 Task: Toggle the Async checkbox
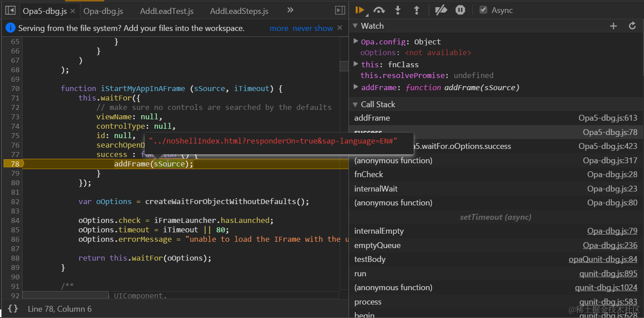(x=483, y=10)
